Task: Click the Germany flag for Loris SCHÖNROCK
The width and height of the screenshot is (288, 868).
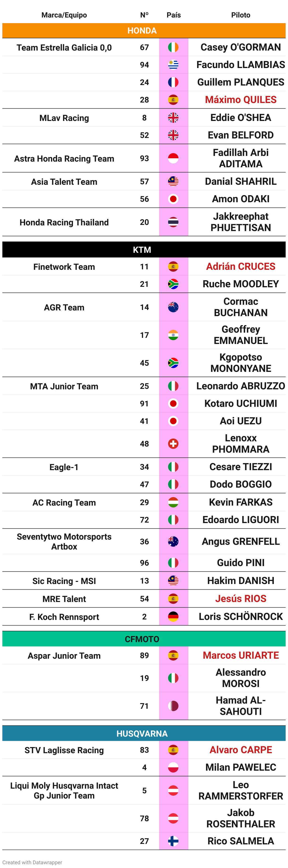Action: pos(173,617)
